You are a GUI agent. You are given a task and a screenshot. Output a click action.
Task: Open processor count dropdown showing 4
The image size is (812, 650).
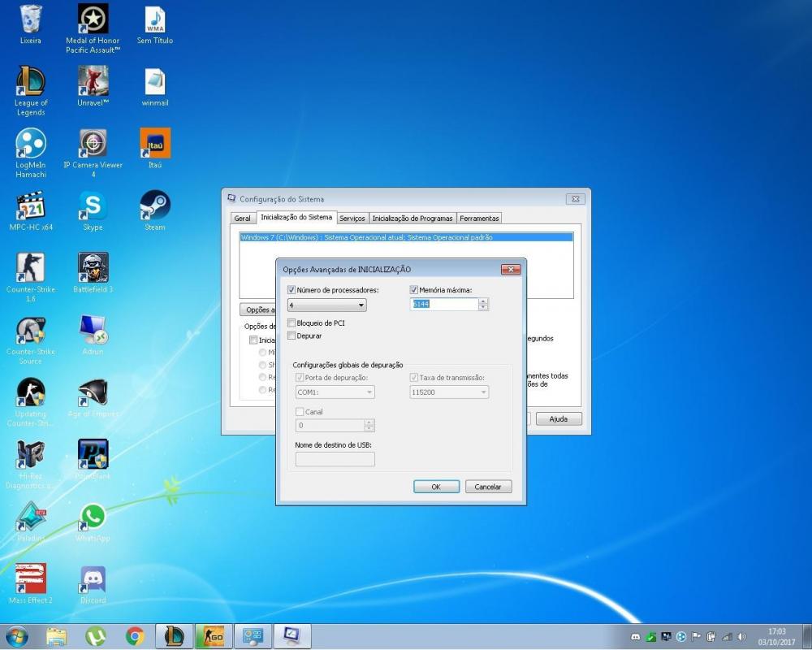tap(326, 305)
